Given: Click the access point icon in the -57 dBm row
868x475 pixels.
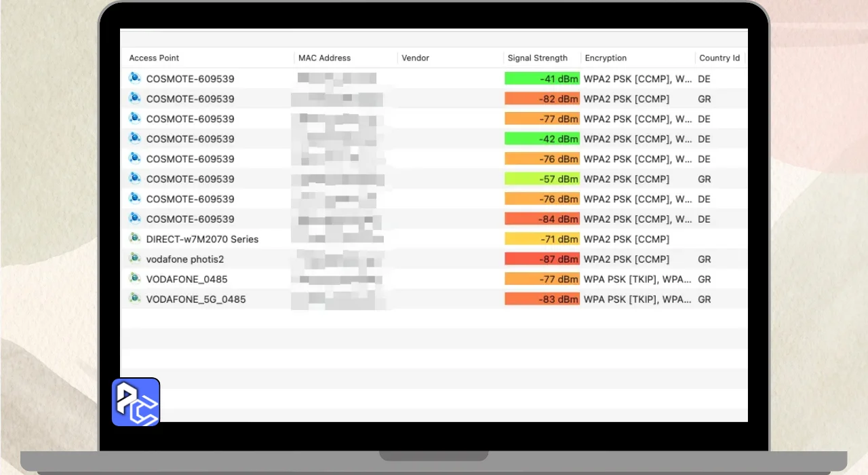Looking at the screenshot, I should (x=134, y=178).
